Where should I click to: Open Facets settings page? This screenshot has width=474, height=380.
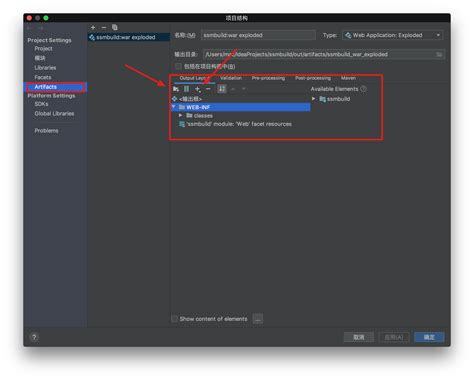43,77
